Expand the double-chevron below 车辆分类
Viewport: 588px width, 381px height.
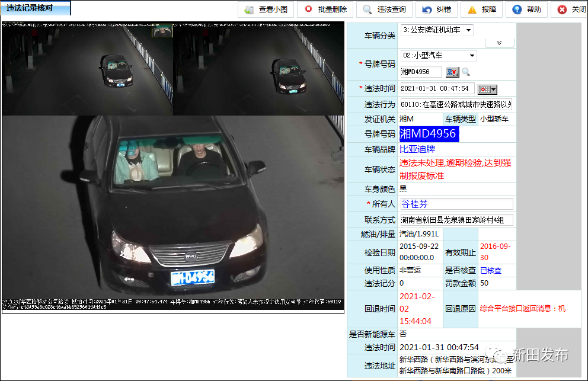pos(499,43)
